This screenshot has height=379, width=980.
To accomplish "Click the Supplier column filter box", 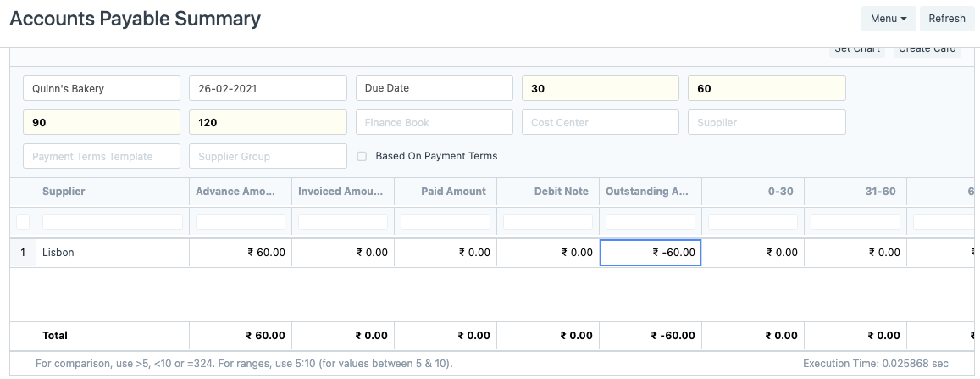I will (x=112, y=221).
